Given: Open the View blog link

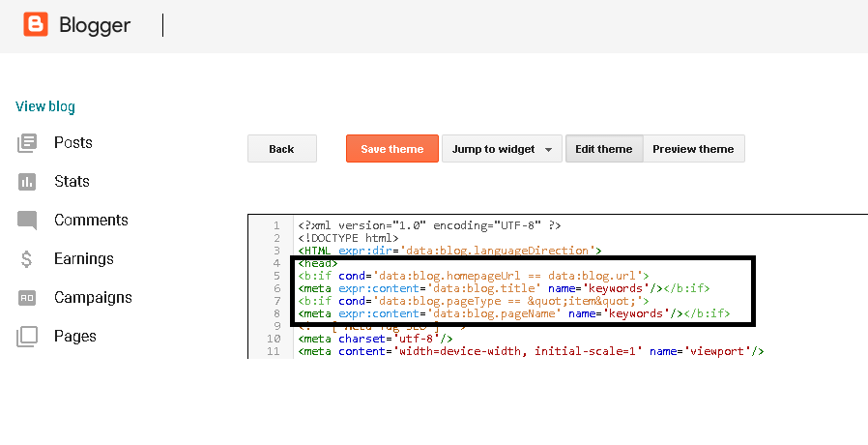Looking at the screenshot, I should [45, 106].
